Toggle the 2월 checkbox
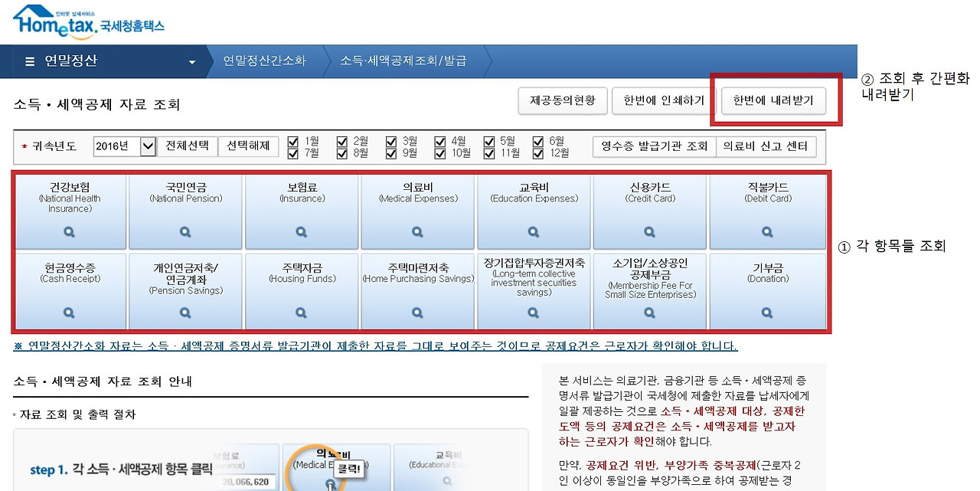Image resolution: width=980 pixels, height=491 pixels. 342,141
